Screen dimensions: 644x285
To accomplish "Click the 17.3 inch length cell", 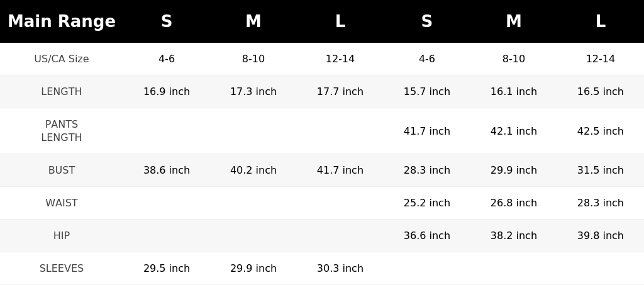I will coord(253,92).
